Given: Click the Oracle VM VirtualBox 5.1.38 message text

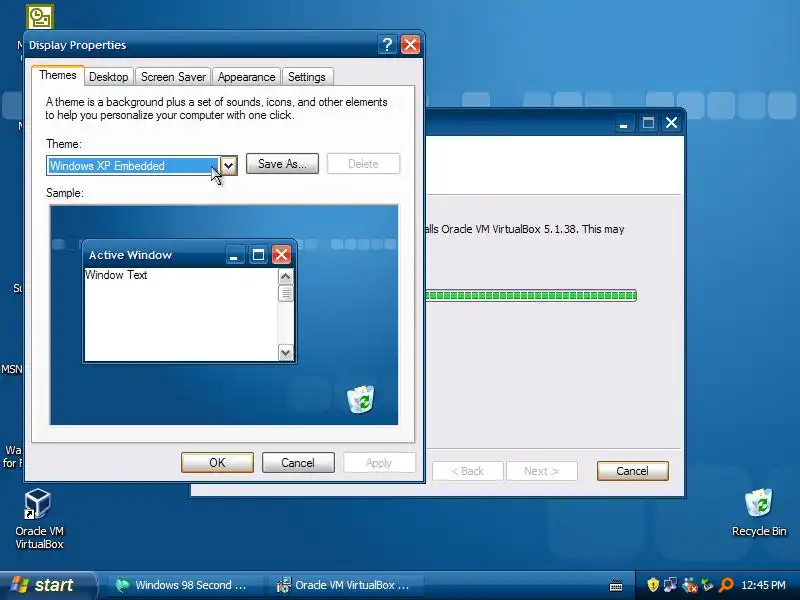Looking at the screenshot, I should tap(525, 229).
